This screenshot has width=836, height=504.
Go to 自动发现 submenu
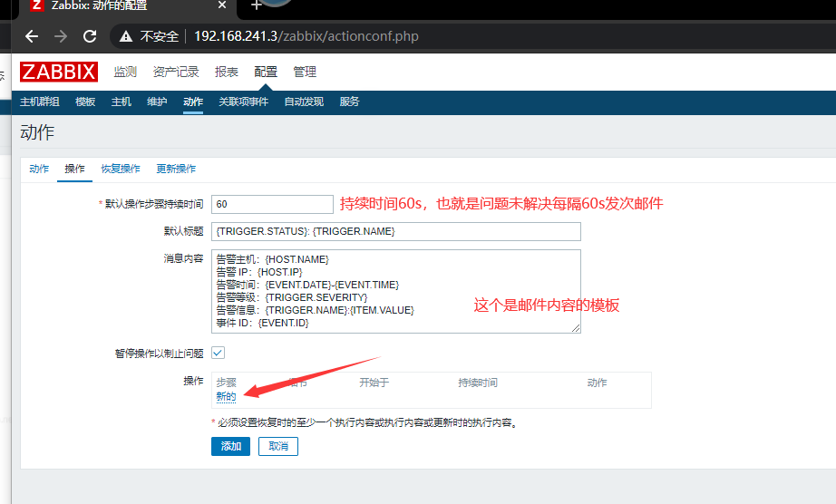[x=304, y=102]
